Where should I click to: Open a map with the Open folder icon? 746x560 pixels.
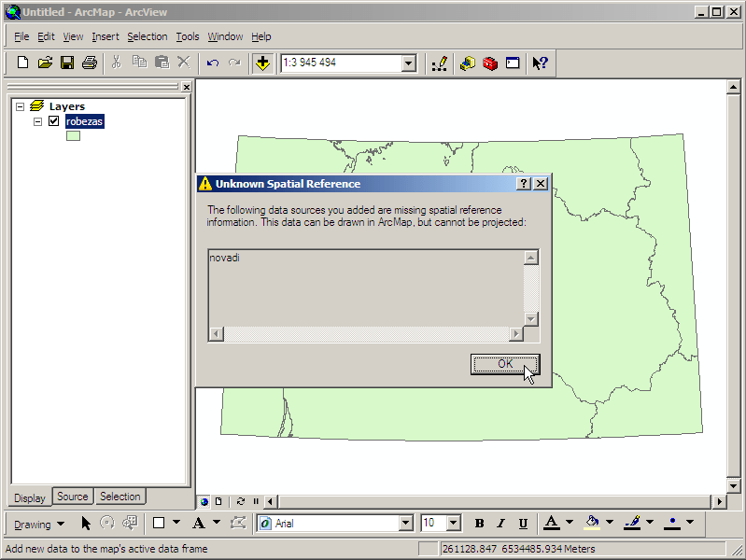(45, 63)
